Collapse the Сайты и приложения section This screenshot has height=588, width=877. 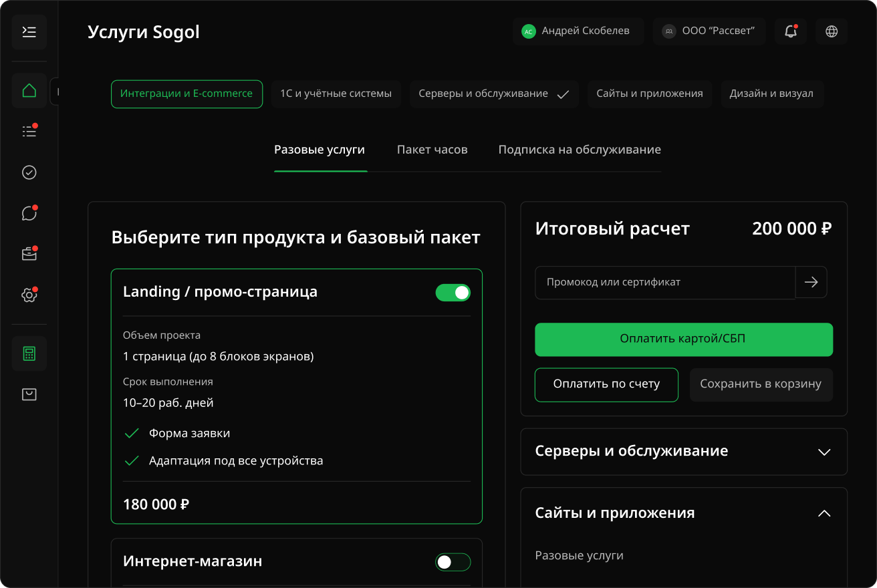824,513
